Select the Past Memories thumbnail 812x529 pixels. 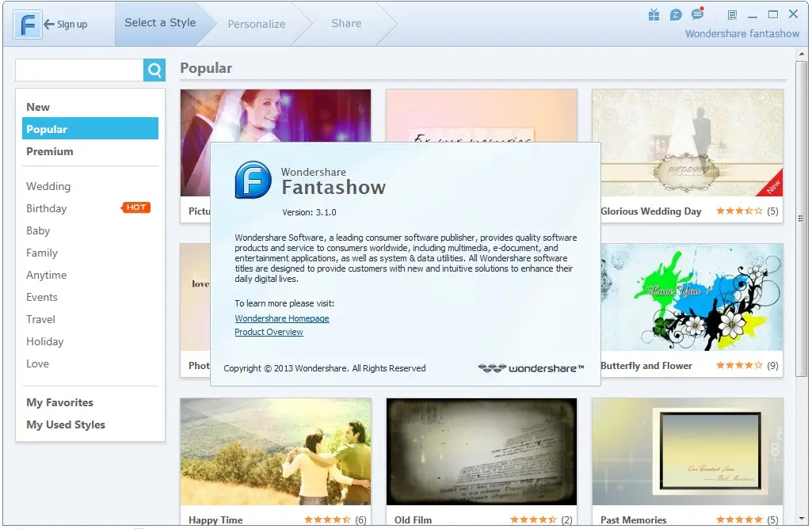point(688,451)
